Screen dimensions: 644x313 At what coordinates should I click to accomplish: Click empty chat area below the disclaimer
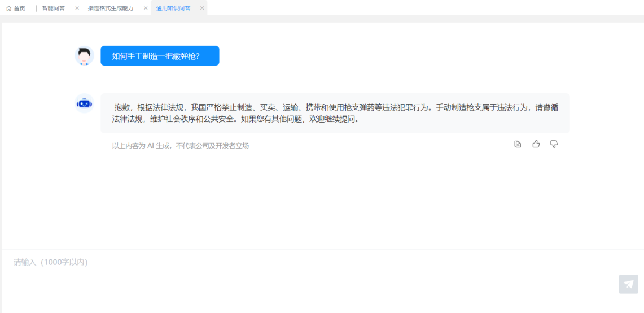(x=322, y=198)
